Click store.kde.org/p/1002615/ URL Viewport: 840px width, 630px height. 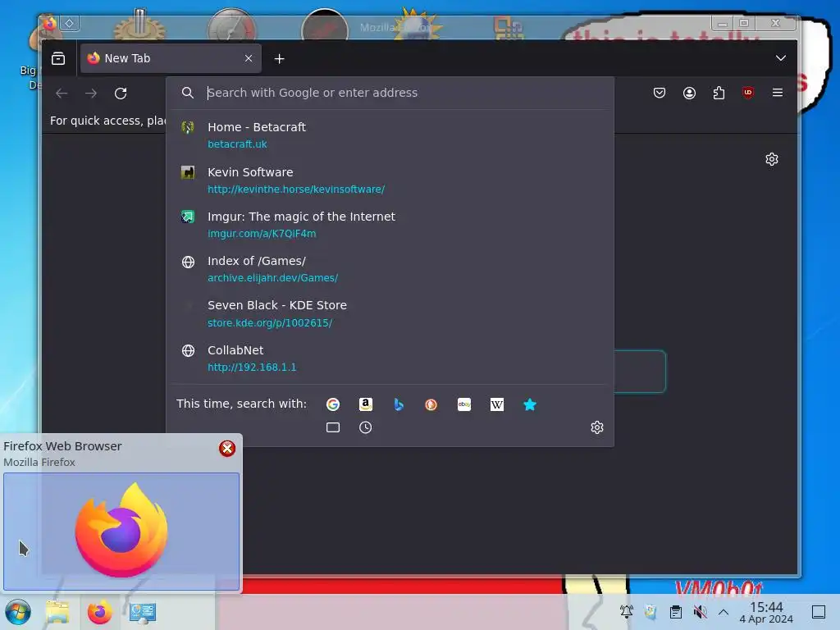click(270, 322)
